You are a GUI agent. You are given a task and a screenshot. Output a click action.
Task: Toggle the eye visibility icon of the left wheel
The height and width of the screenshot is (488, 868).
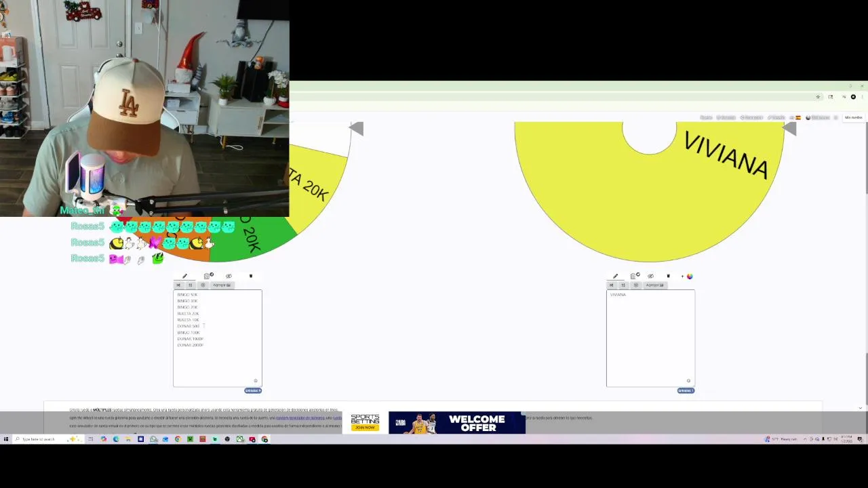click(x=229, y=276)
